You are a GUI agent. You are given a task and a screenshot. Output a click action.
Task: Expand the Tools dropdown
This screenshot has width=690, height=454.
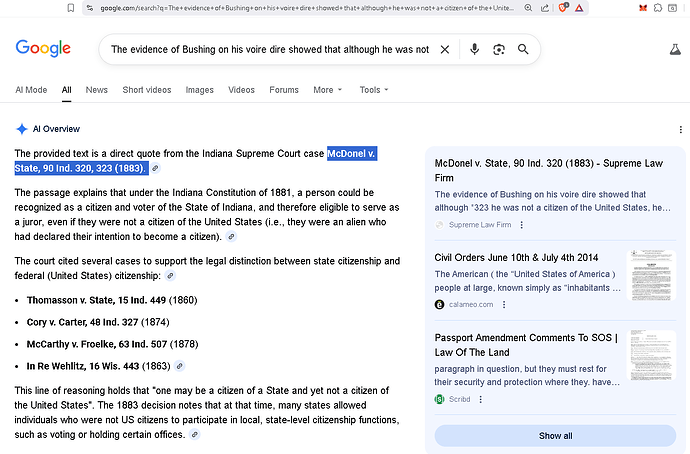pos(374,90)
